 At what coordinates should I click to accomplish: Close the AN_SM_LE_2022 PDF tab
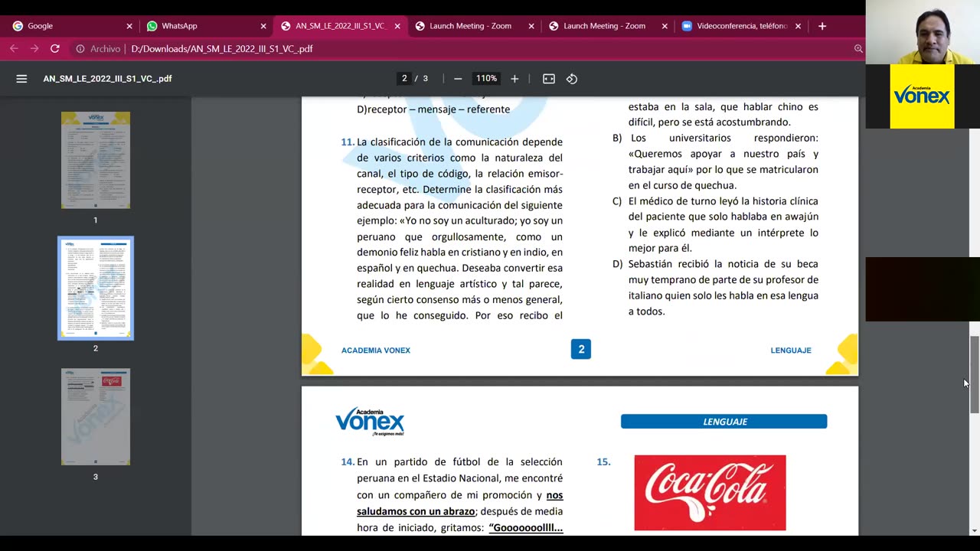(x=397, y=26)
